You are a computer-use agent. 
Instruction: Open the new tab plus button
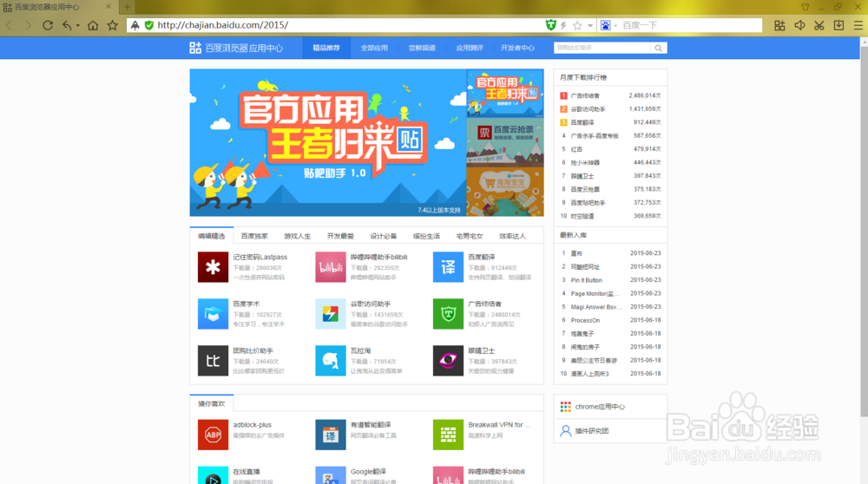(x=127, y=7)
